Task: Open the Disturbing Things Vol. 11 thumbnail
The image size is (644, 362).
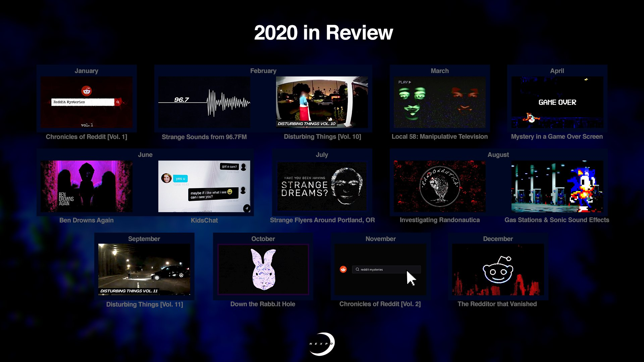Action: coord(144,269)
